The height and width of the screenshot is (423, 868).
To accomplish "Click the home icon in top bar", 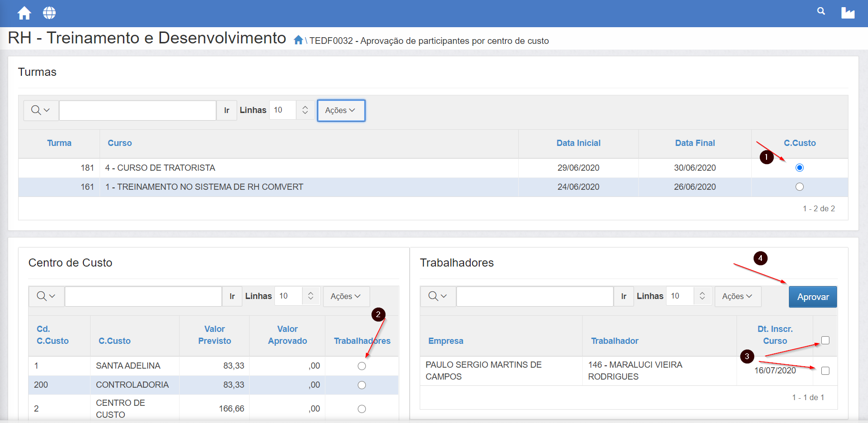I will (24, 13).
